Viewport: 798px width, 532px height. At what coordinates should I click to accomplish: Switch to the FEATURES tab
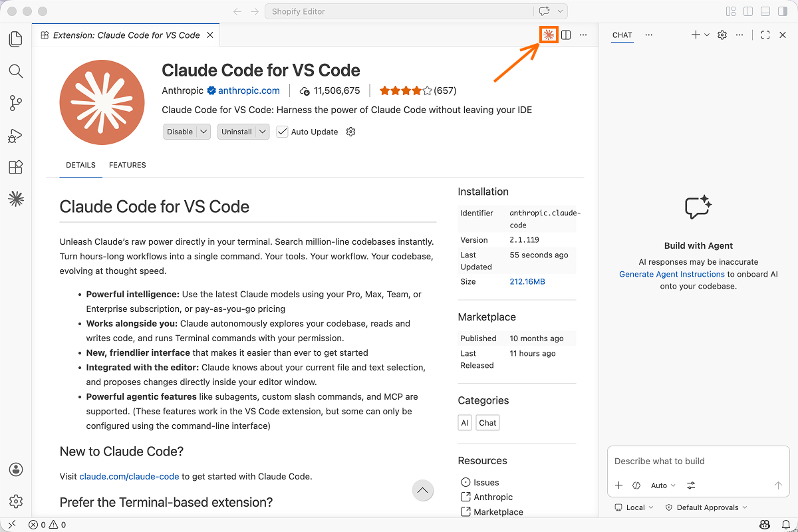click(127, 165)
